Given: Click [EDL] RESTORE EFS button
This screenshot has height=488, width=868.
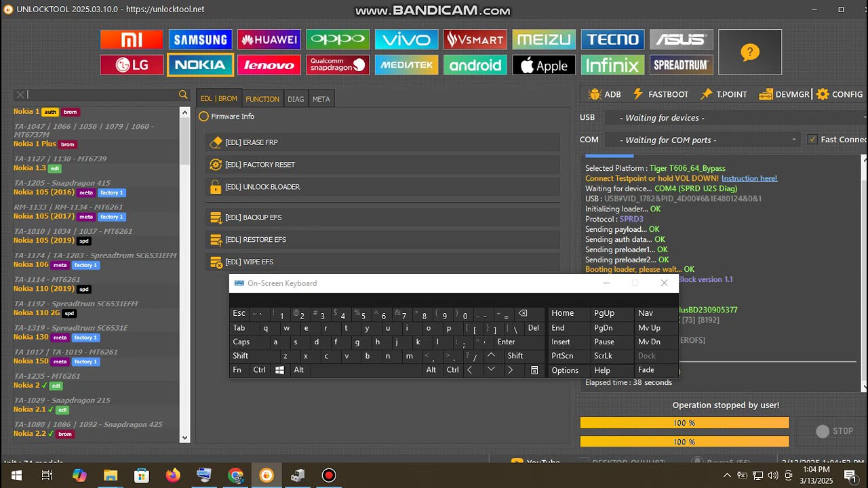Looking at the screenshot, I should point(383,240).
